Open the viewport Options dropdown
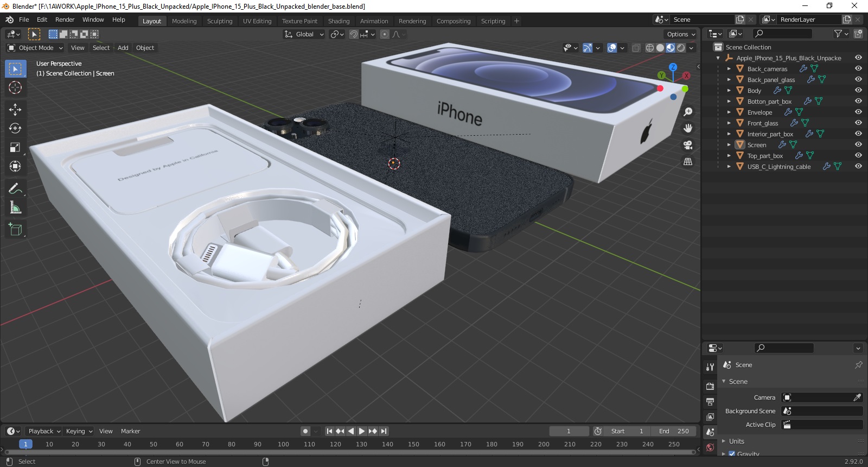This screenshot has height=467, width=868. (x=681, y=34)
